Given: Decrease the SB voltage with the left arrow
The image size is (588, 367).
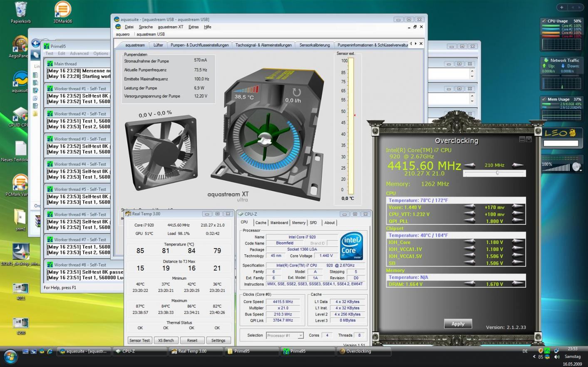Looking at the screenshot, I should 469,263.
